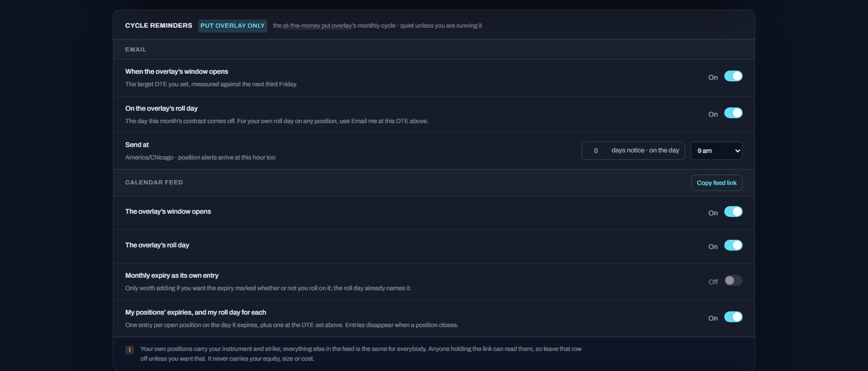
Task: Click 'The day this month's contract comes off' description
Action: tap(277, 121)
